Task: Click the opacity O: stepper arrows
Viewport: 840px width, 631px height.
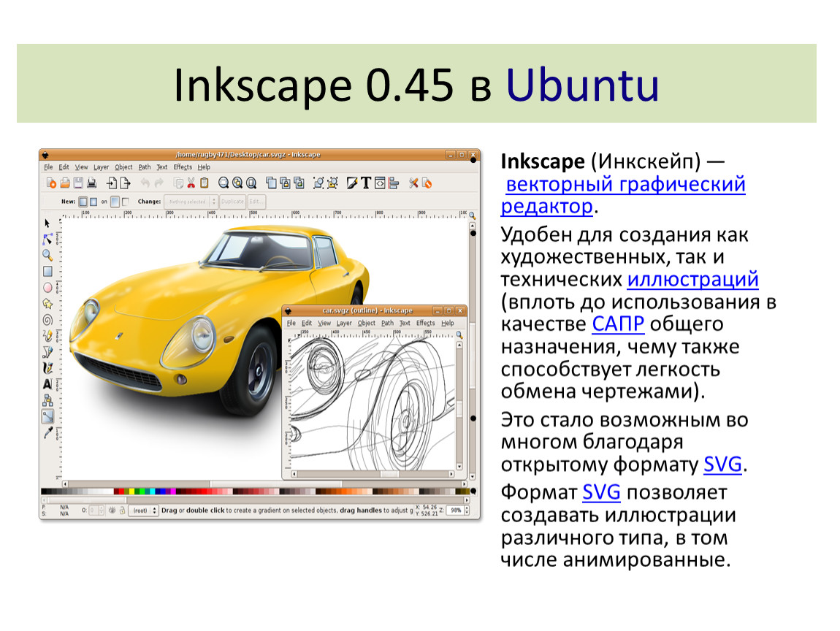Action: (102, 510)
